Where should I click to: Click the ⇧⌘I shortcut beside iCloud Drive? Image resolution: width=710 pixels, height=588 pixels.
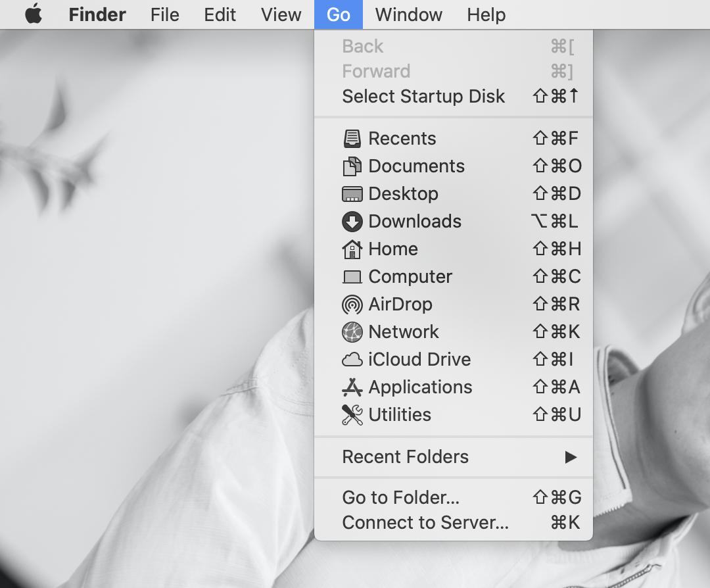click(554, 360)
